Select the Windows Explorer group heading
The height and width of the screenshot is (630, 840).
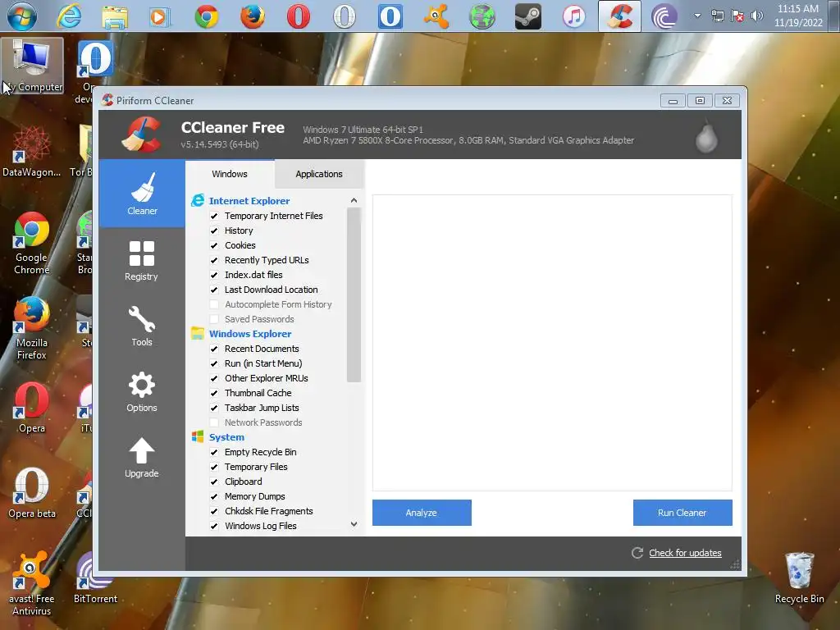(x=250, y=334)
